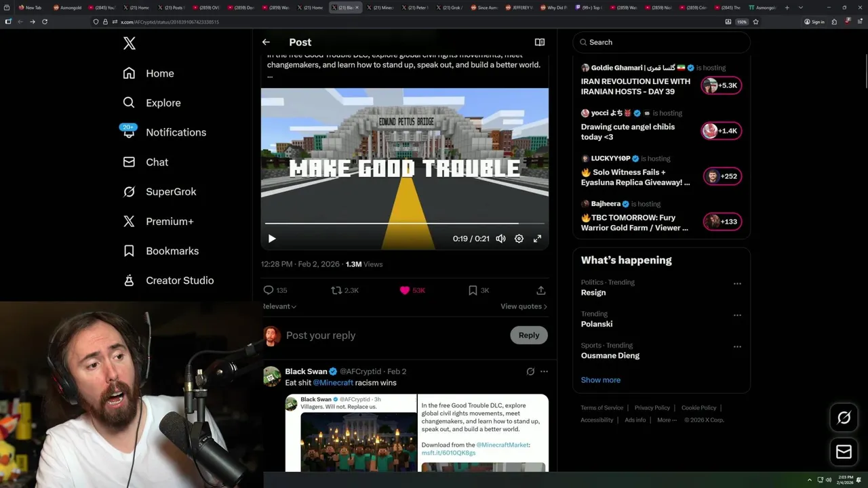
Task: Open the quoted Villagers post image
Action: (359, 441)
